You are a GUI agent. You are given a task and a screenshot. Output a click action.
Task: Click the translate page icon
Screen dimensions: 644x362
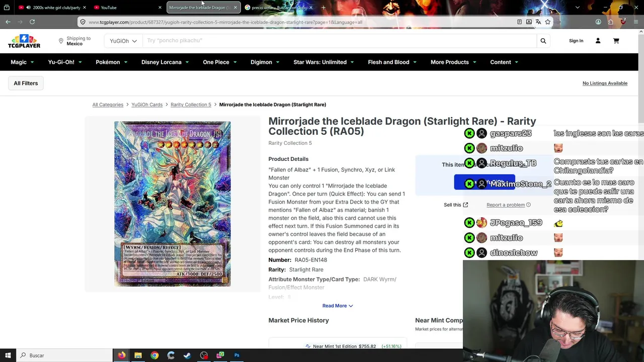point(538,22)
